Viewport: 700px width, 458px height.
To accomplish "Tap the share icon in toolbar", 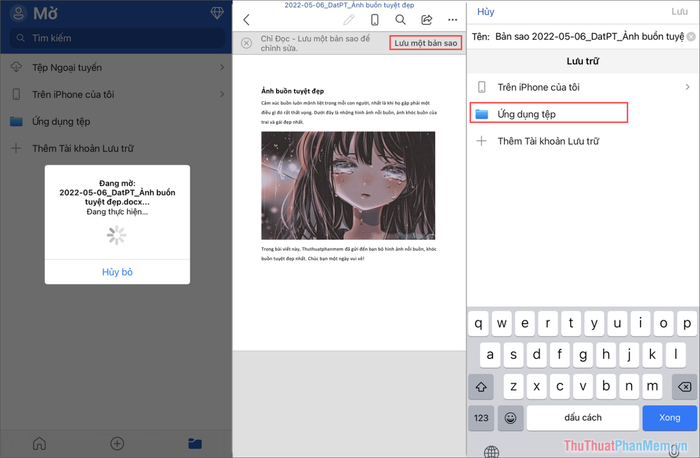I will coord(426,20).
